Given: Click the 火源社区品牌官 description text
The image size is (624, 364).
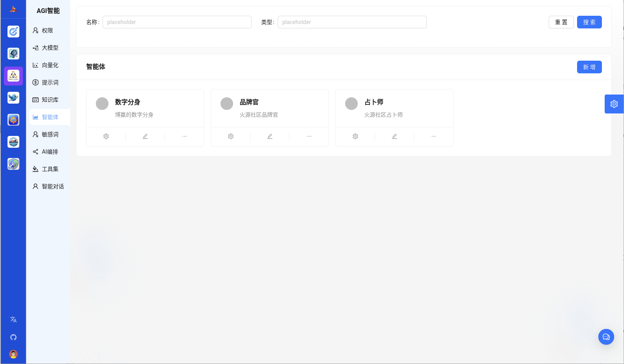Looking at the screenshot, I should (259, 115).
